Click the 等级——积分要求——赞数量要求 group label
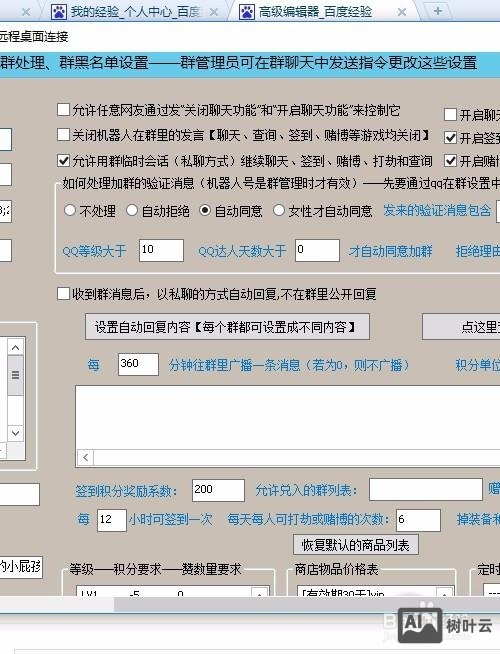Image resolution: width=500 pixels, height=654 pixels. [x=155, y=569]
